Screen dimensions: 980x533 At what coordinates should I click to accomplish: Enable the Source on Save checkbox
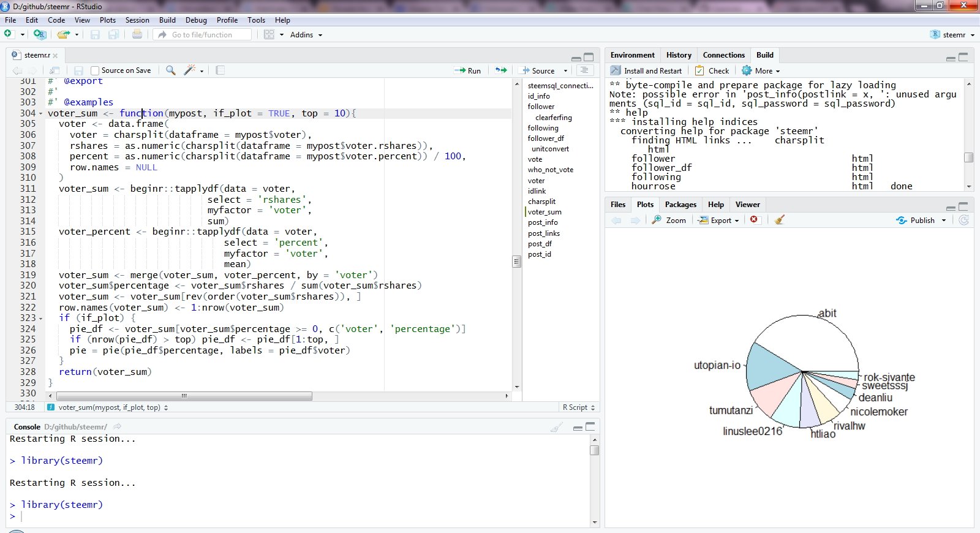(95, 70)
